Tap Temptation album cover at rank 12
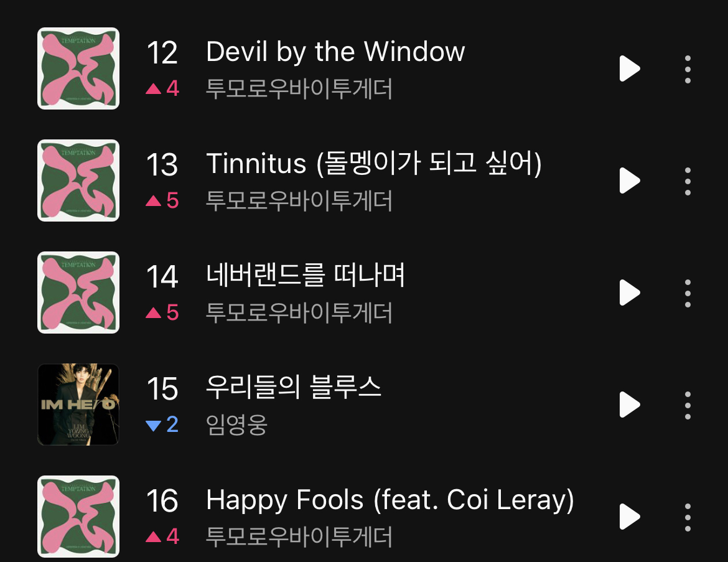Screen dimensions: 728x562 (x=78, y=68)
